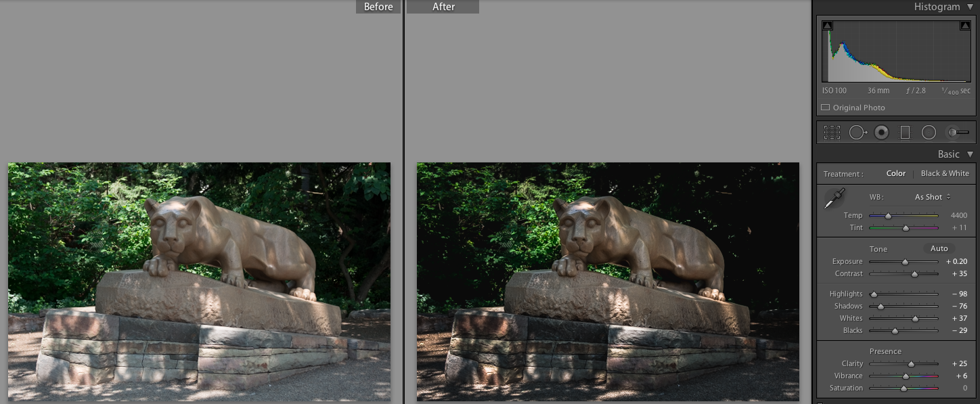Click the After preview image
The width and height of the screenshot is (980, 404).
click(608, 282)
